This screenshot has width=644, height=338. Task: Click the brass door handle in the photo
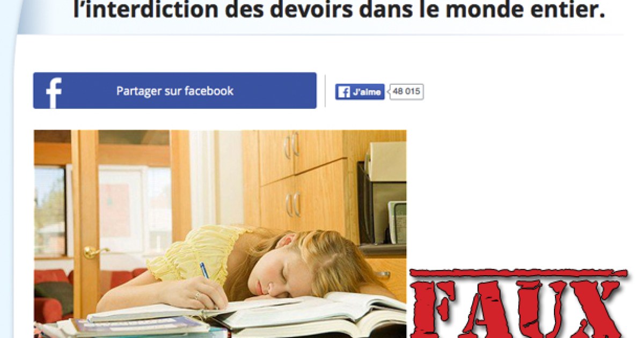pos(93,251)
